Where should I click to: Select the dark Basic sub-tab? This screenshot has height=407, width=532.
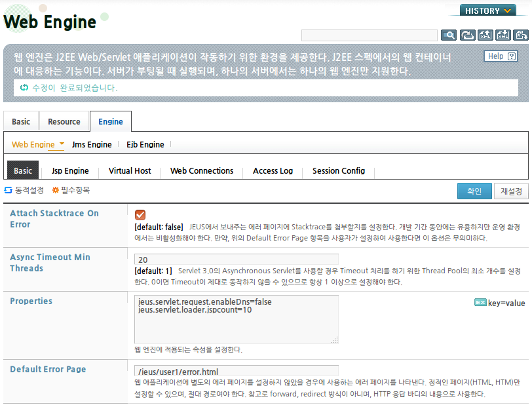pos(23,170)
